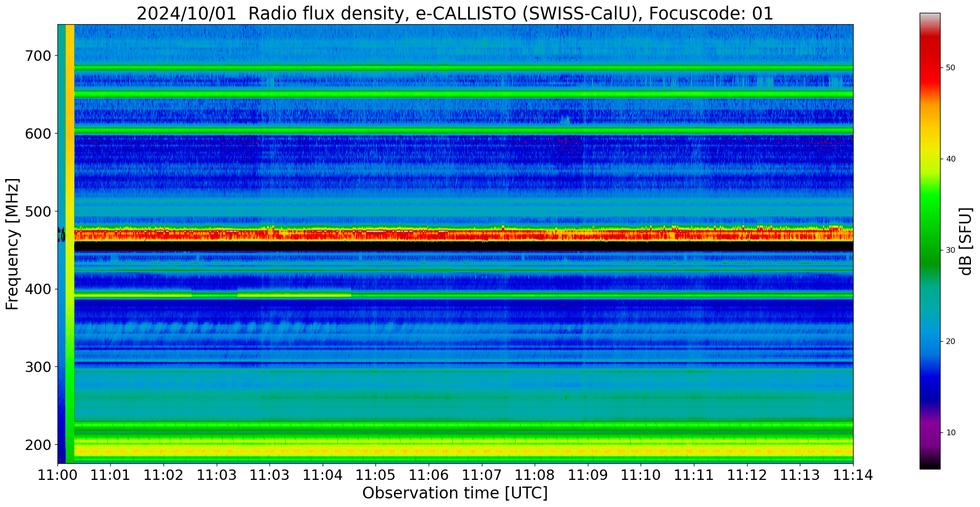Screen dimensions: 980x507
Task: Click the 11:02 time tick label
Action: tap(164, 475)
